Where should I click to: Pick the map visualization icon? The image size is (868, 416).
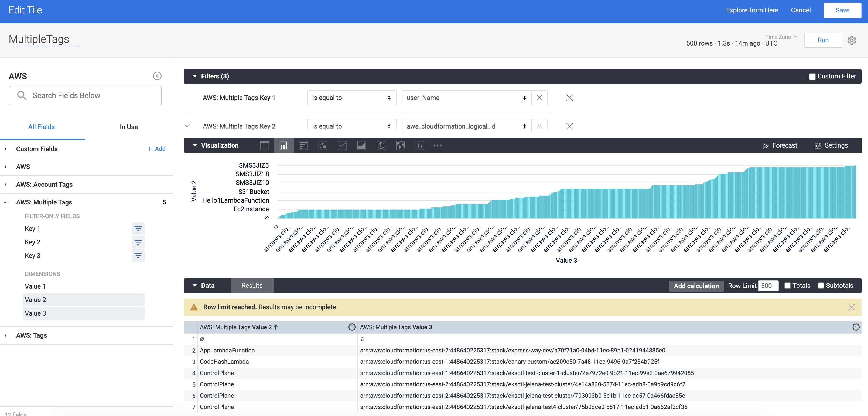point(400,145)
